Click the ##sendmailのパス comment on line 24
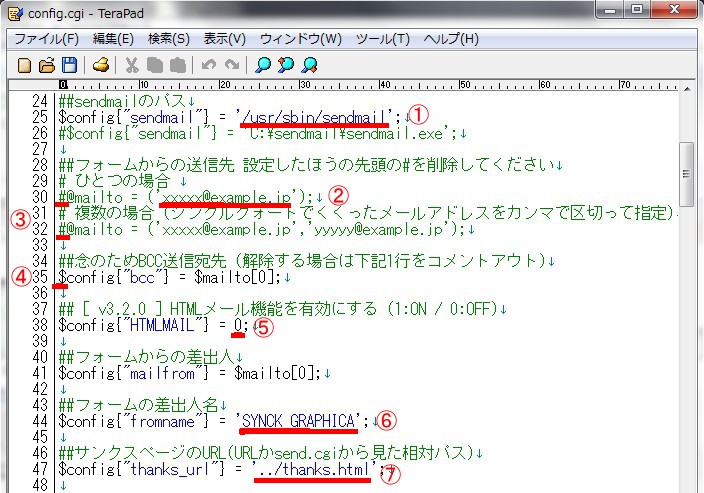Screen dimensions: 704x493 122,101
